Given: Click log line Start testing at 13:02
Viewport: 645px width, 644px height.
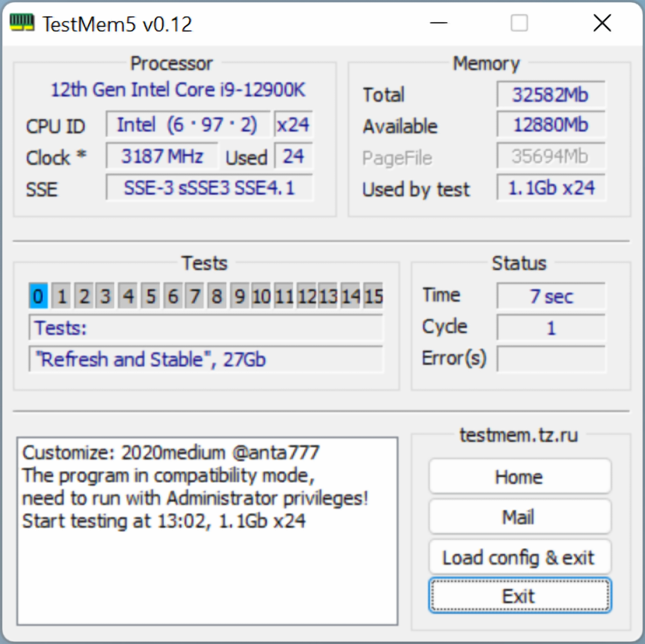Looking at the screenshot, I should tap(164, 521).
